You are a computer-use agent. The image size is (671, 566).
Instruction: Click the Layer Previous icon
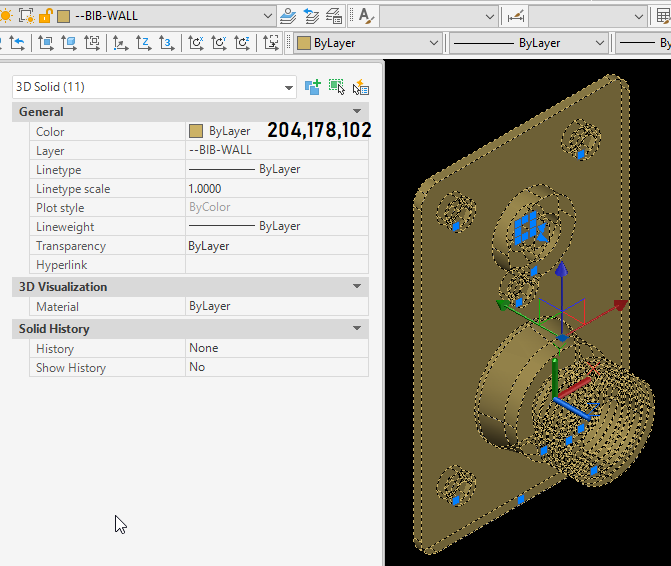(x=311, y=16)
